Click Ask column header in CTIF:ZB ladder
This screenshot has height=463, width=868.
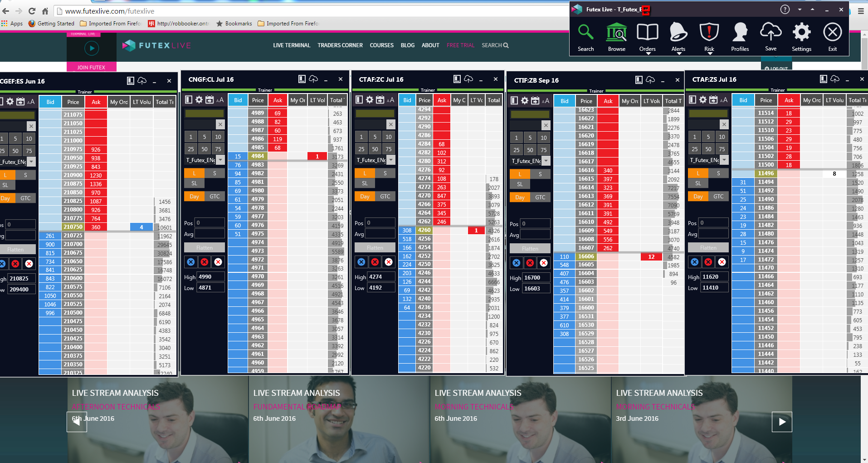pyautogui.click(x=608, y=101)
